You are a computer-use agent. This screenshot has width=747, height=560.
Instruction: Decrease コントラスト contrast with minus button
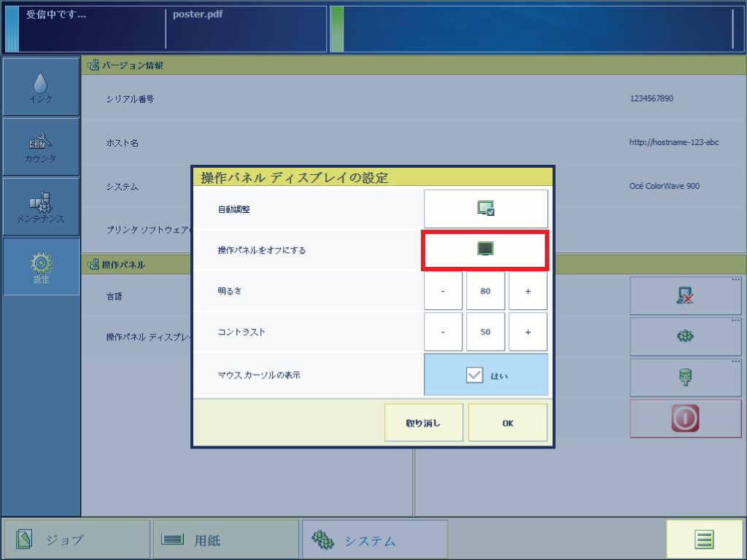(x=443, y=332)
